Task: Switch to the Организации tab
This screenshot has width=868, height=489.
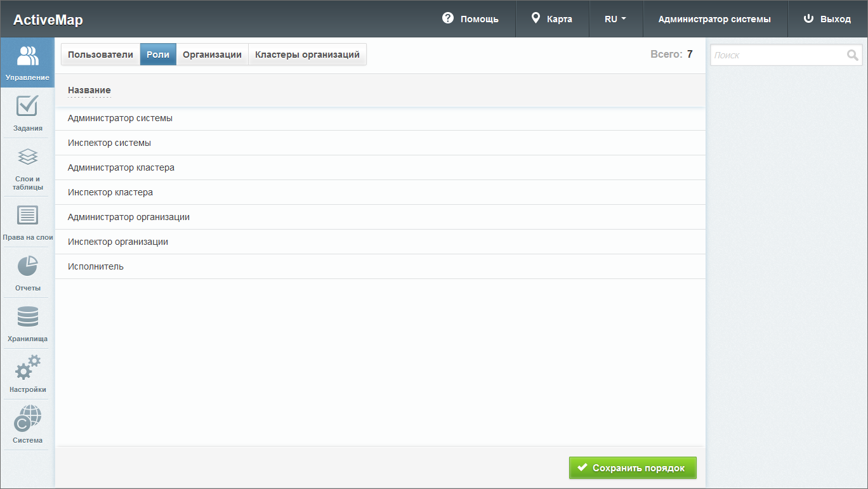Action: coord(212,55)
